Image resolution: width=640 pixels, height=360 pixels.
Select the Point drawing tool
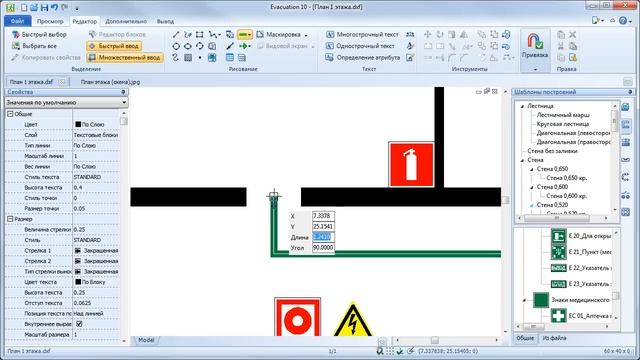pyautogui.click(x=200, y=58)
